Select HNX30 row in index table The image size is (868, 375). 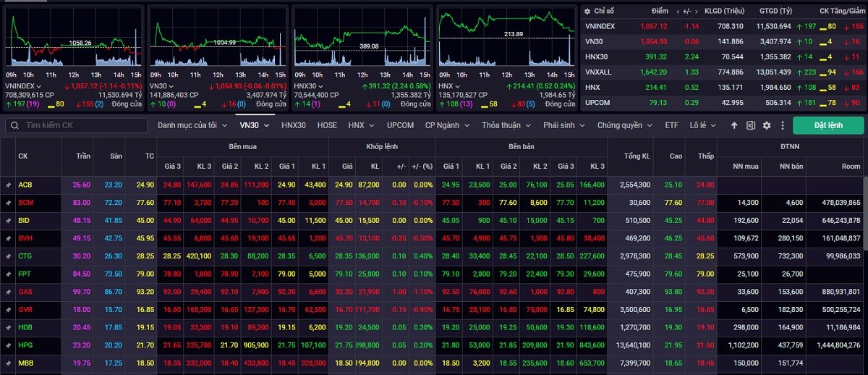coord(723,56)
